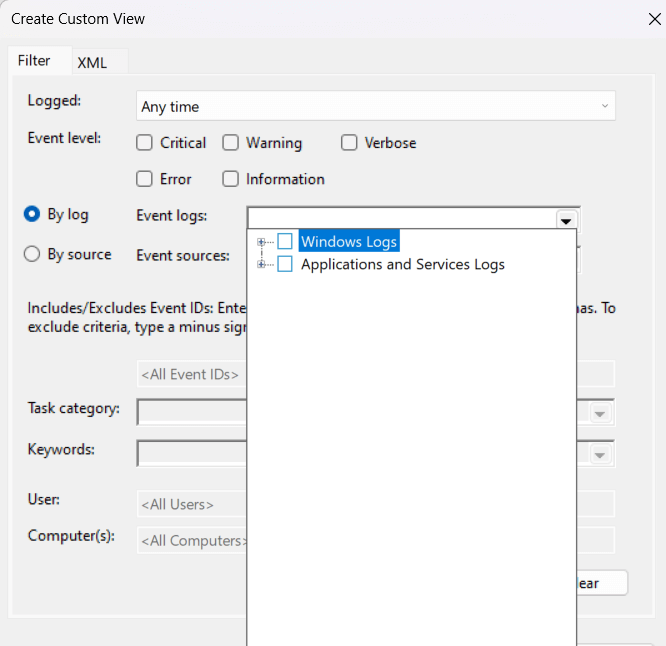
Task: Enable the Error event level checkbox
Action: tap(144, 179)
